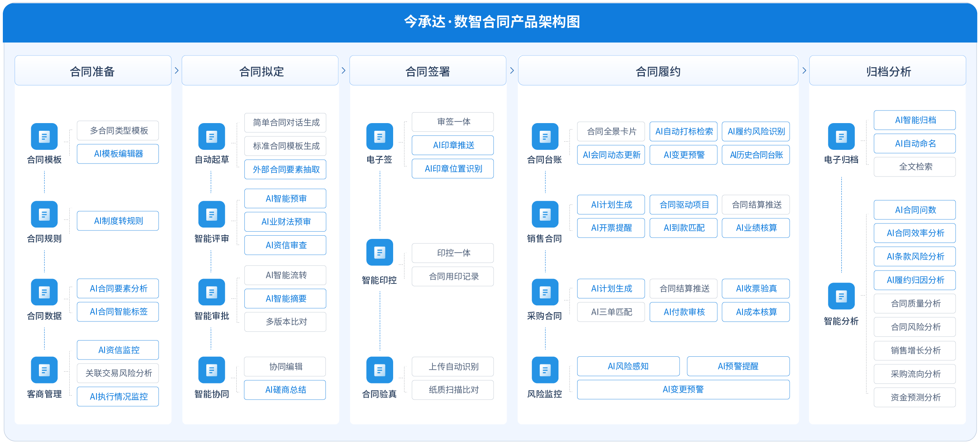Open the AI模板编辑器 feature
980x445 pixels.
point(118,154)
